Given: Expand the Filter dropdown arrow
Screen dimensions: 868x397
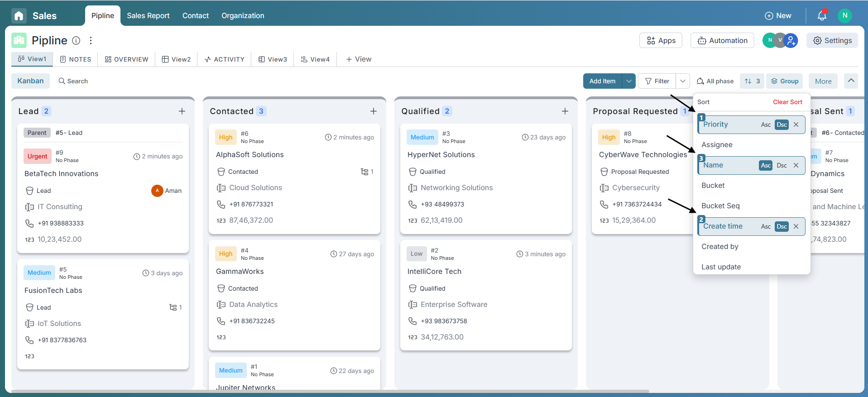Looking at the screenshot, I should pos(683,81).
